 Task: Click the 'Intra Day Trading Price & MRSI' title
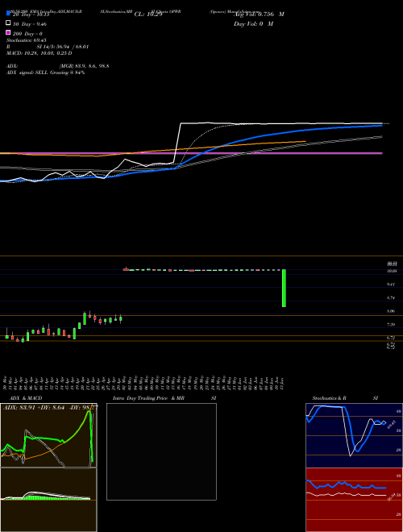pyautogui.click(x=164, y=398)
